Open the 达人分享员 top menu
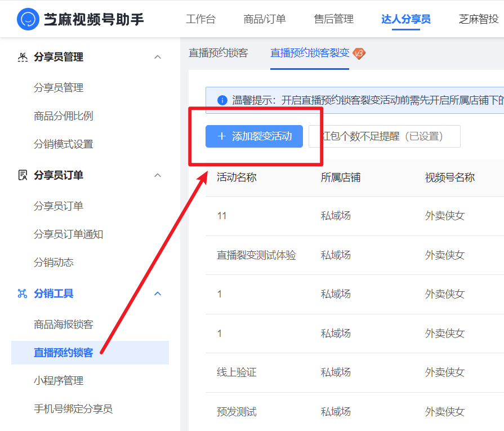 pyautogui.click(x=405, y=19)
